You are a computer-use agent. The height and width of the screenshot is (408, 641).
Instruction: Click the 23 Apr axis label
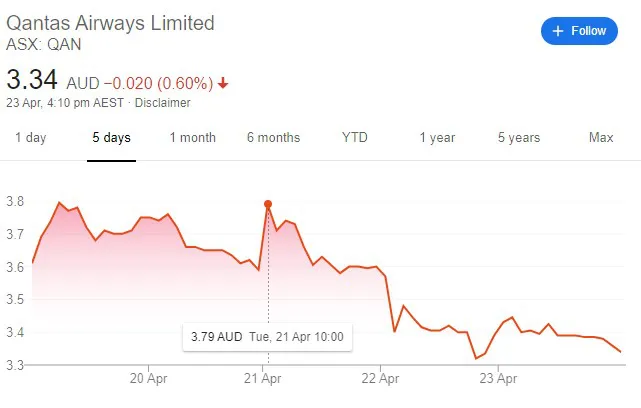pyautogui.click(x=497, y=379)
